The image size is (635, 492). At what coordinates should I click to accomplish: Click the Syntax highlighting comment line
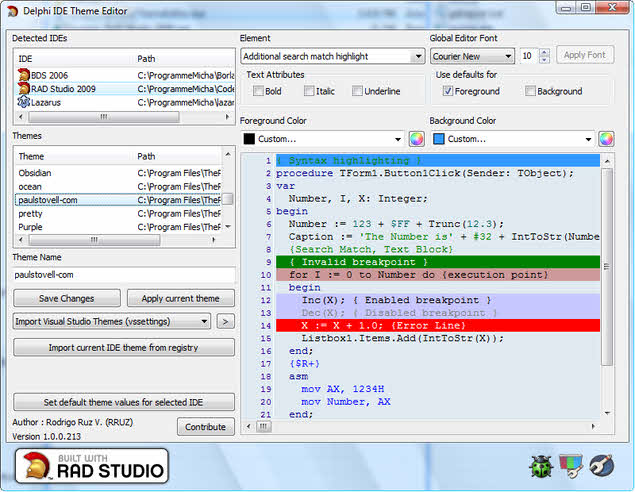(438, 160)
